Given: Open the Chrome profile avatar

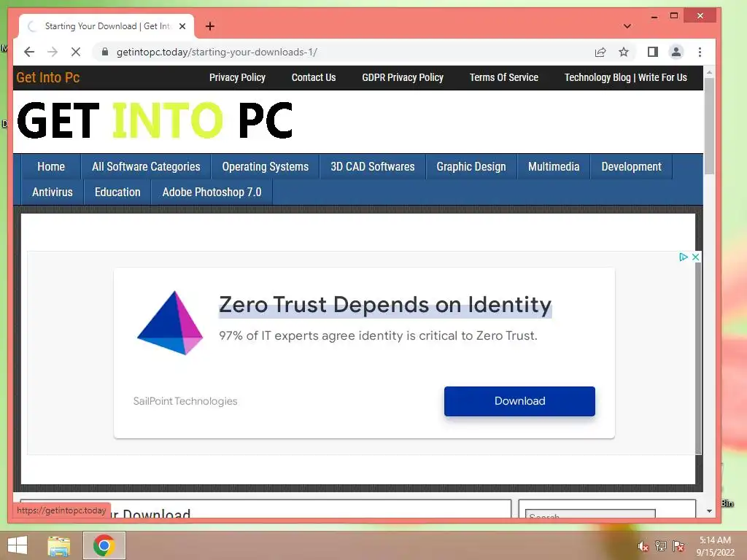Looking at the screenshot, I should pos(676,52).
